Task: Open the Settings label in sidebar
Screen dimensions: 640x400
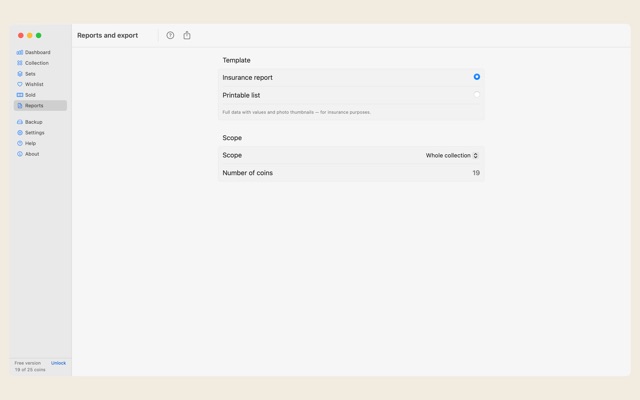Action: click(35, 133)
